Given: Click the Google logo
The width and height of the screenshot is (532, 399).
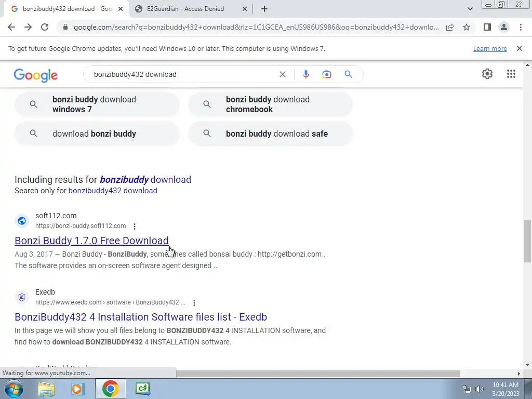Looking at the screenshot, I should click(36, 75).
